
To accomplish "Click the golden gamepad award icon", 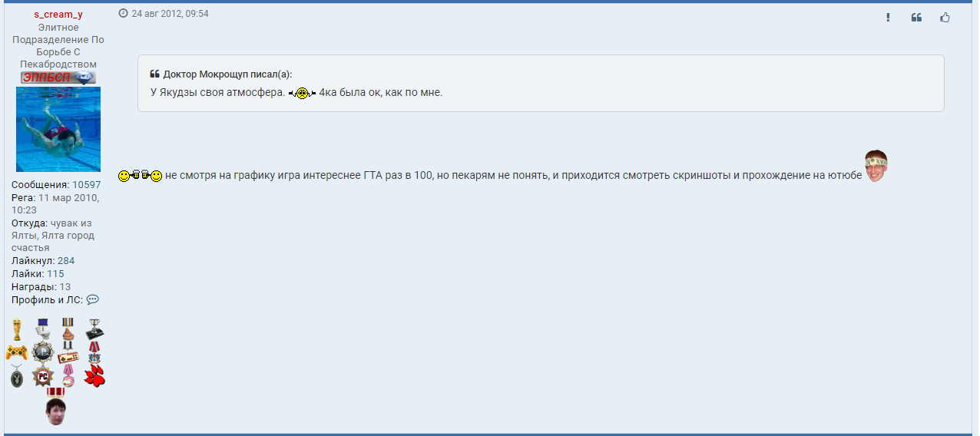I will (x=17, y=352).
